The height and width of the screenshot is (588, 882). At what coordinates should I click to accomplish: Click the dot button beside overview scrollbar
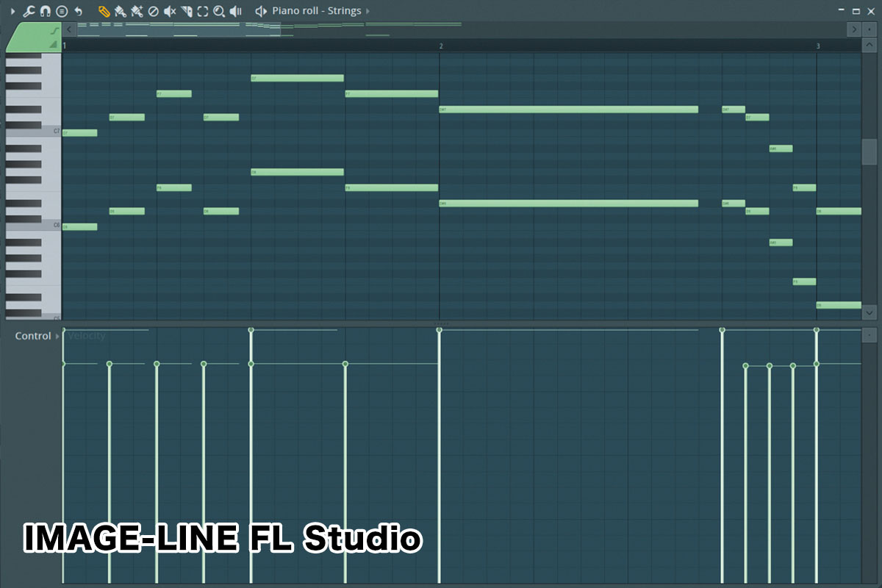(x=870, y=29)
